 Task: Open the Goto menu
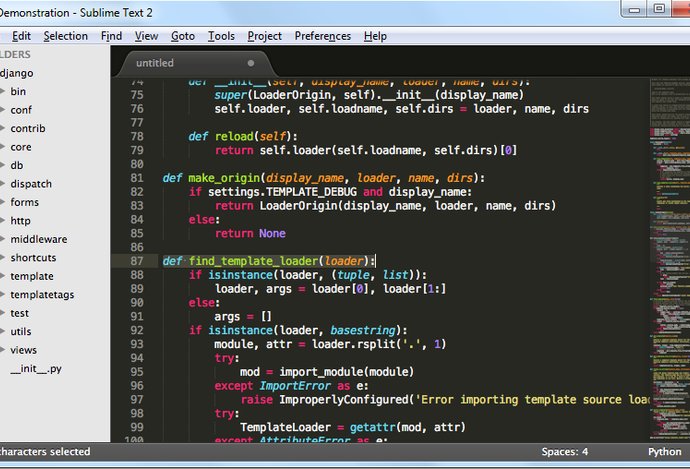183,36
